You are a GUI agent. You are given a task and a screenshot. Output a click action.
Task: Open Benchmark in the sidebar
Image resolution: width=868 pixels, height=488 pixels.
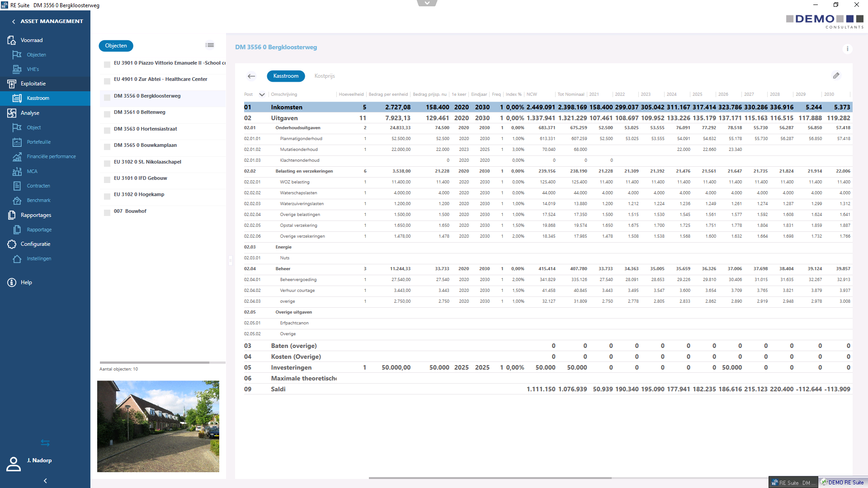(38, 200)
